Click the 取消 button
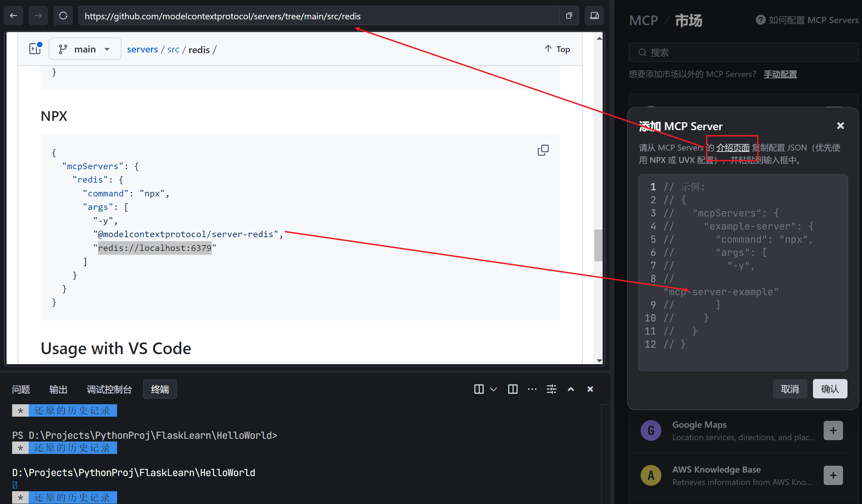The width and height of the screenshot is (862, 504). coord(790,389)
